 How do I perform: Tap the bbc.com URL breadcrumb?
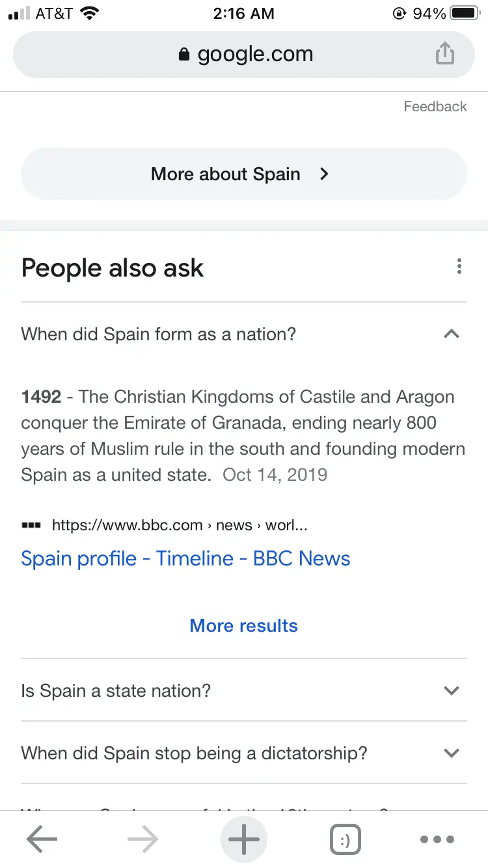pyautogui.click(x=179, y=525)
